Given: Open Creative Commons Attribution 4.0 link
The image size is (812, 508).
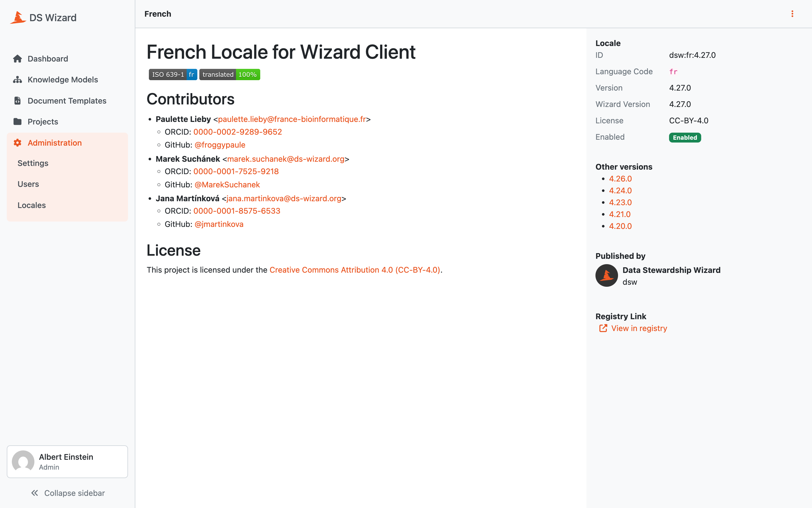Looking at the screenshot, I should (355, 270).
